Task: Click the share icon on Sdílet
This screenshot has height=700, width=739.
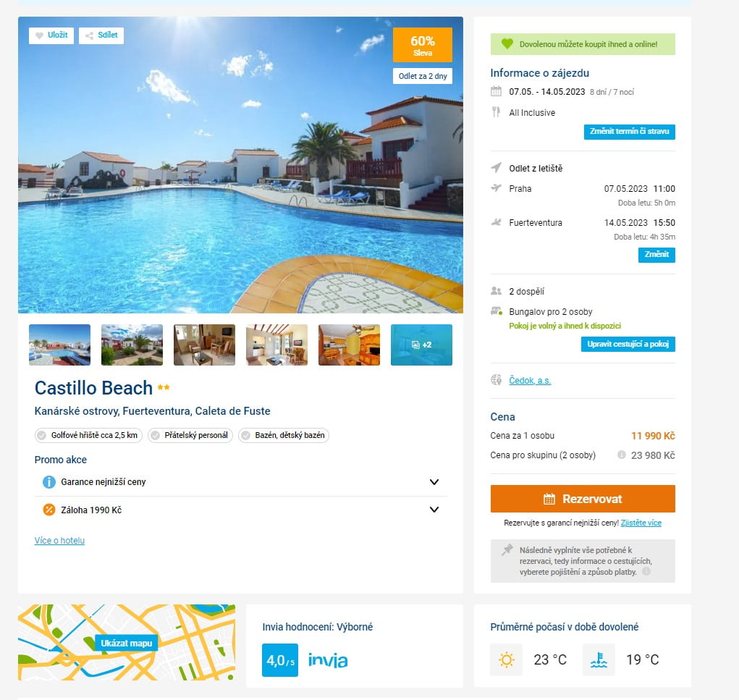Action: click(89, 35)
